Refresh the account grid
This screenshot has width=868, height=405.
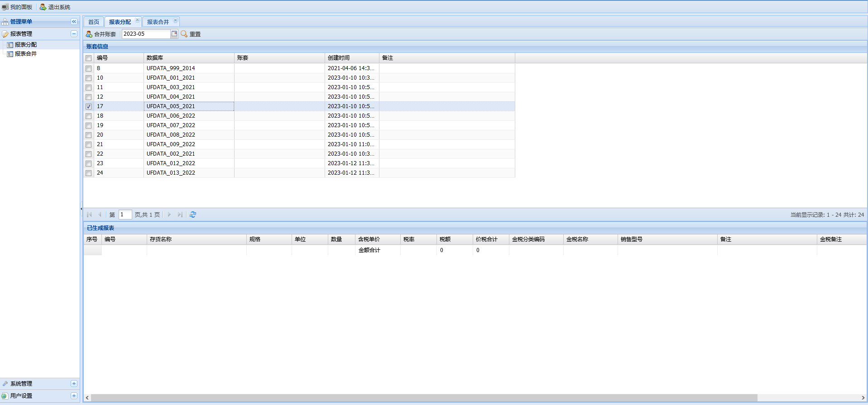(x=193, y=214)
